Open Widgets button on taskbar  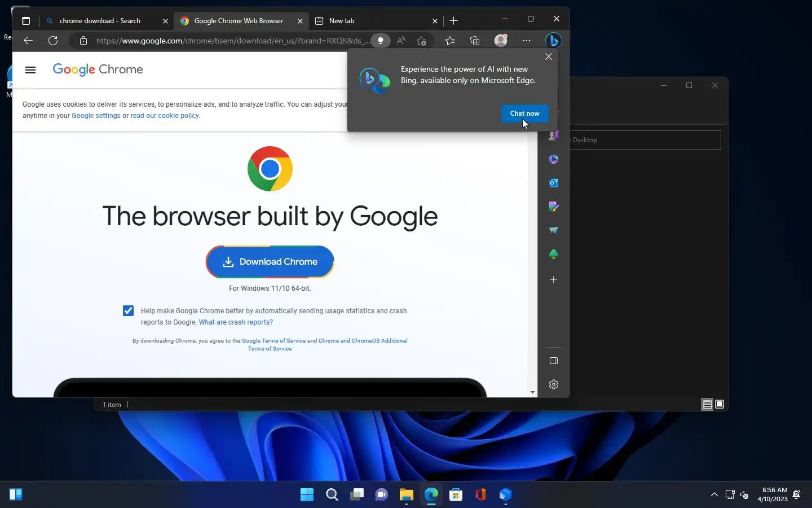[x=16, y=495]
